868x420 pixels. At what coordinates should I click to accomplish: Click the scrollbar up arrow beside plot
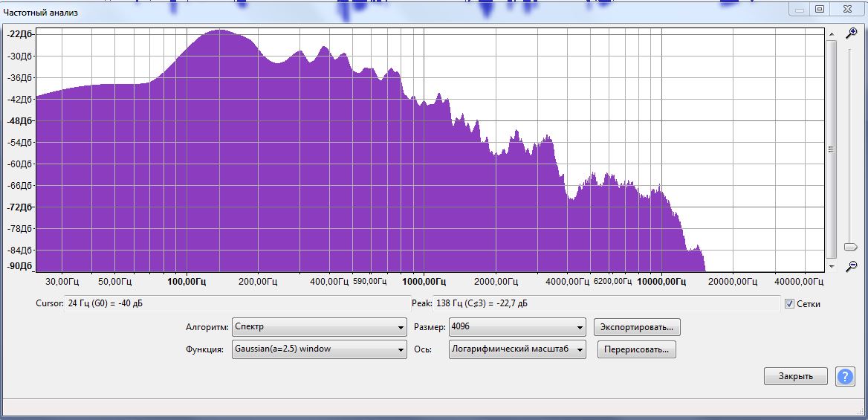point(832,34)
